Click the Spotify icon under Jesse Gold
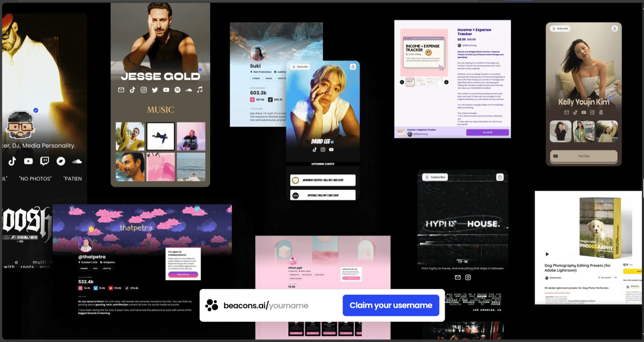The height and width of the screenshot is (342, 644). pyautogui.click(x=178, y=90)
